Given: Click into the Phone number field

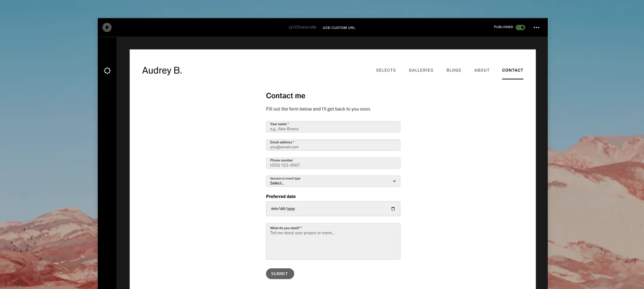Looking at the screenshot, I should tap(333, 163).
